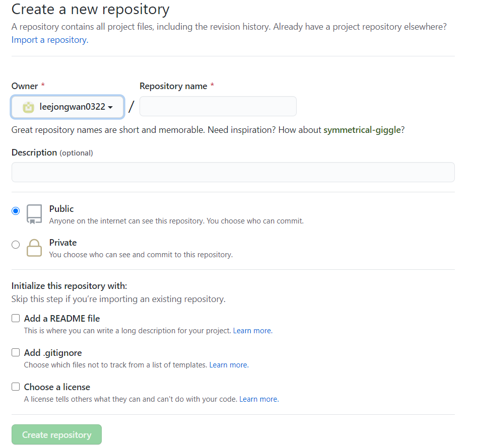Viewport: 477px width, 448px height.
Task: Click into the Description text field
Action: pyautogui.click(x=233, y=172)
